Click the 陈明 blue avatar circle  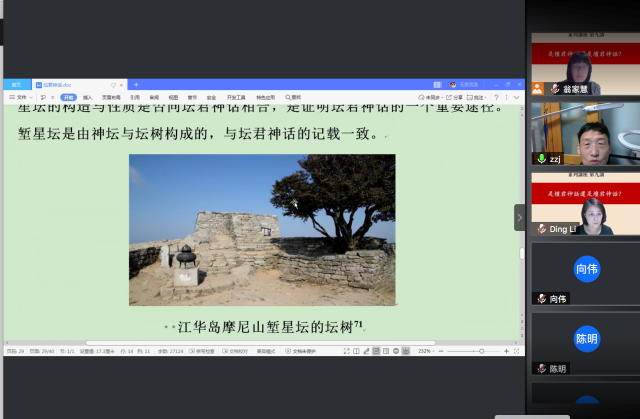[x=587, y=339]
